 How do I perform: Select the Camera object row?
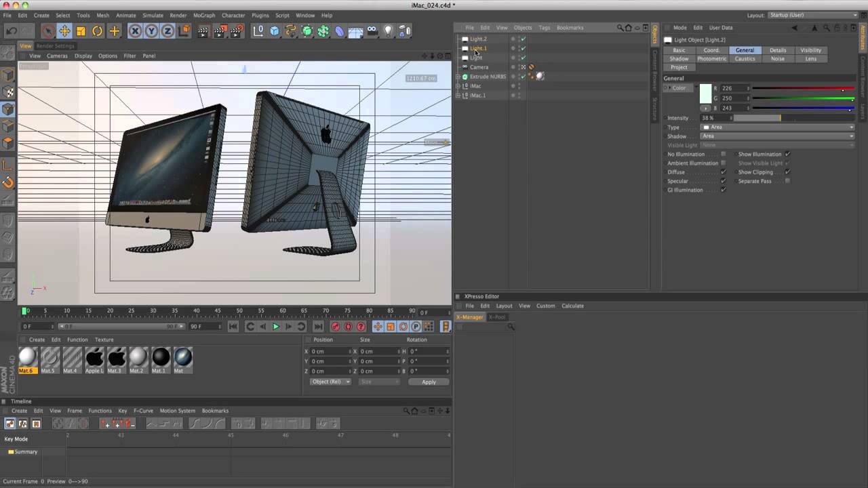(479, 67)
